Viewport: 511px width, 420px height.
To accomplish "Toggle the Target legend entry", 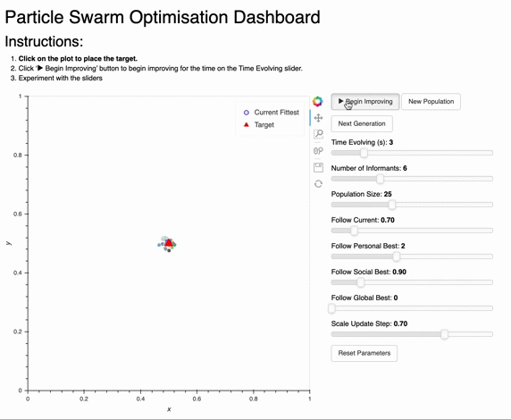I will pos(259,125).
